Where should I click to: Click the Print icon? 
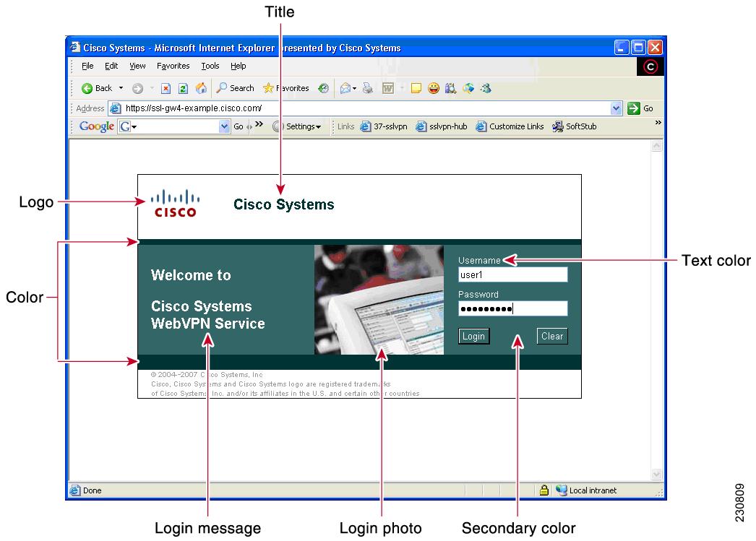(368, 88)
